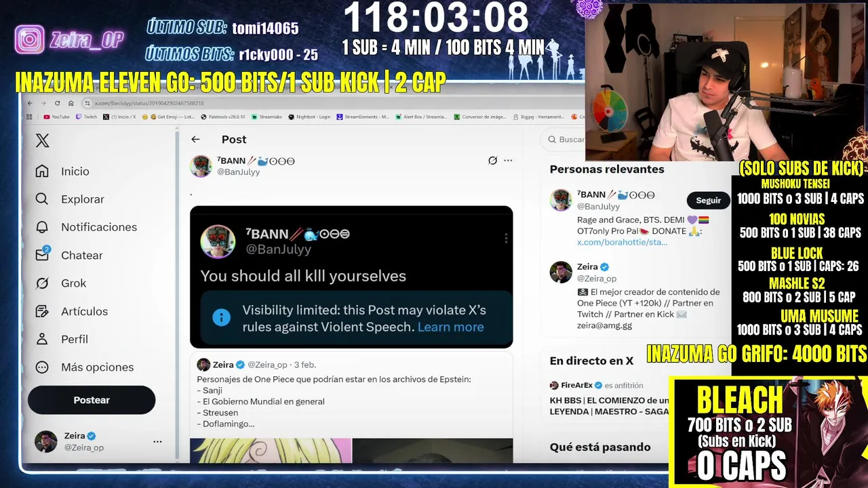
Task: Open Más opciones in the X sidebar
Action: tap(85, 367)
